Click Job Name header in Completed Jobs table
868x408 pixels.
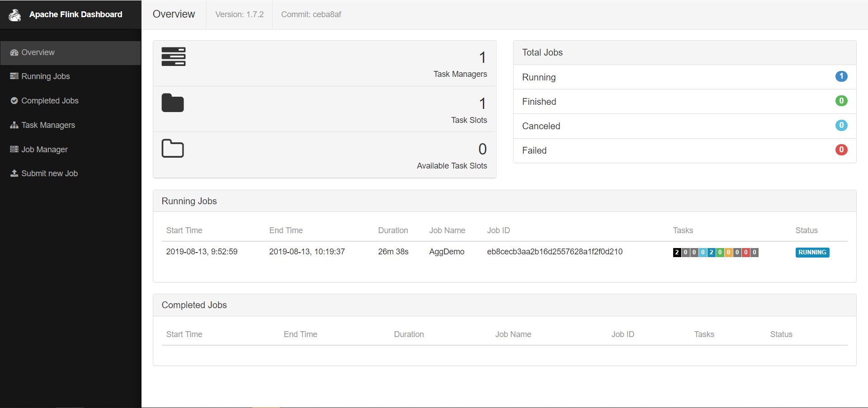[x=513, y=334]
